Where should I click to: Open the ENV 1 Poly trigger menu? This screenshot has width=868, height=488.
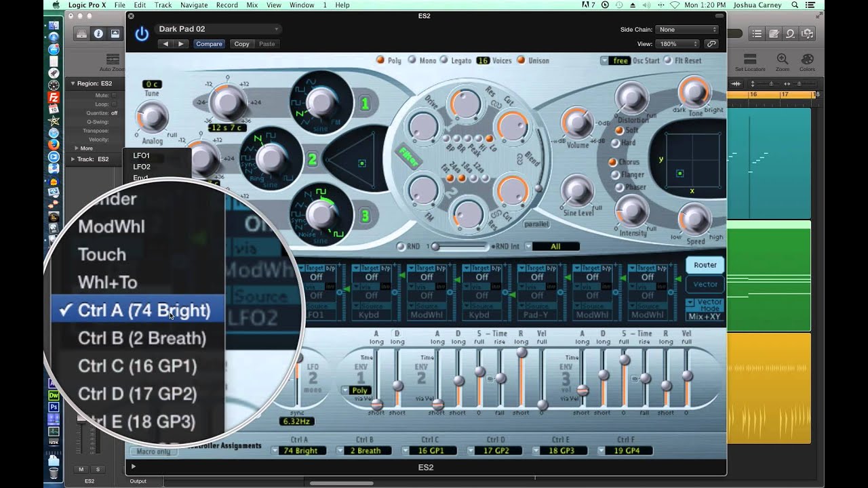pos(356,390)
